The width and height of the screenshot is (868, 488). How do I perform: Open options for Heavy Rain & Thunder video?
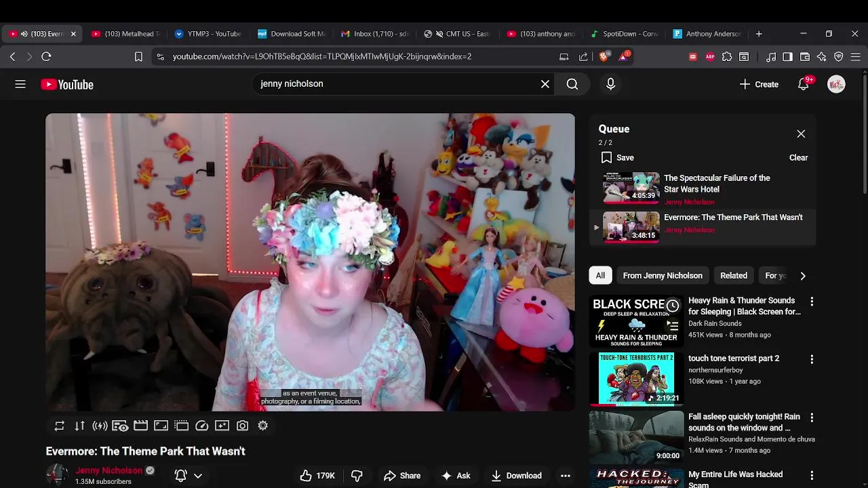pos(812,301)
